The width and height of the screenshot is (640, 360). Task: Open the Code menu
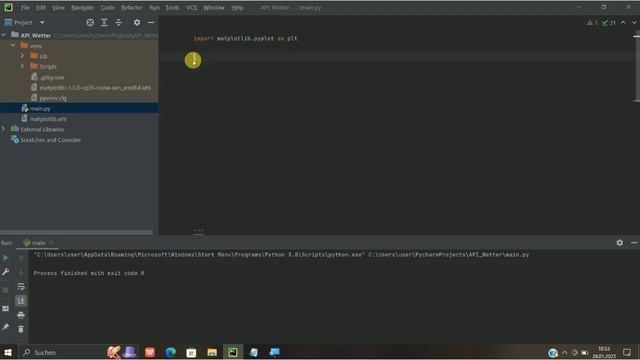tap(107, 7)
